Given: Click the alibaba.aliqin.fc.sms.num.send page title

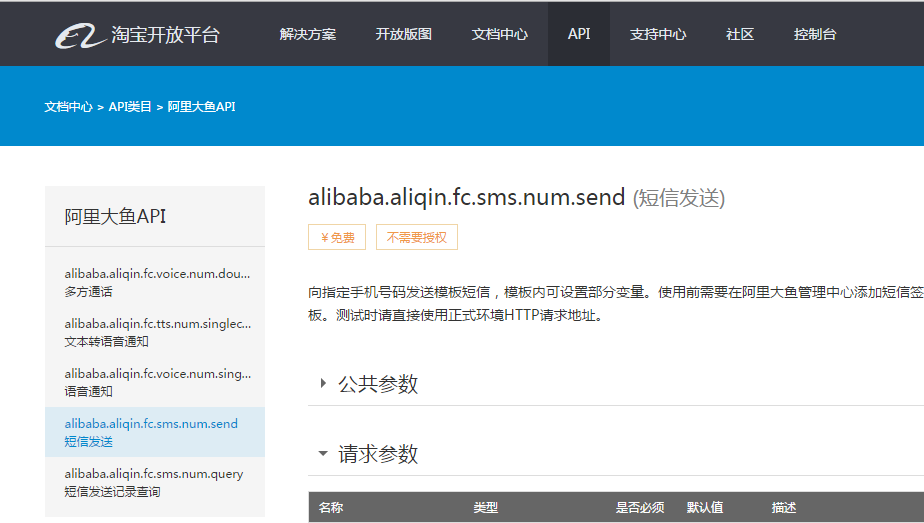Looking at the screenshot, I should (x=466, y=197).
